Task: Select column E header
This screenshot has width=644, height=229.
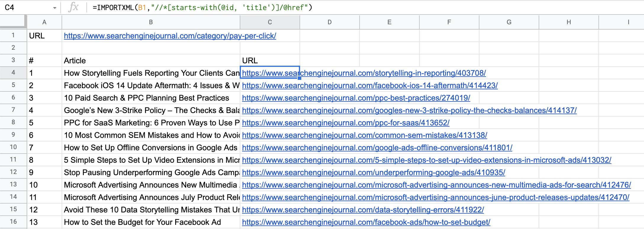Action: [389, 22]
